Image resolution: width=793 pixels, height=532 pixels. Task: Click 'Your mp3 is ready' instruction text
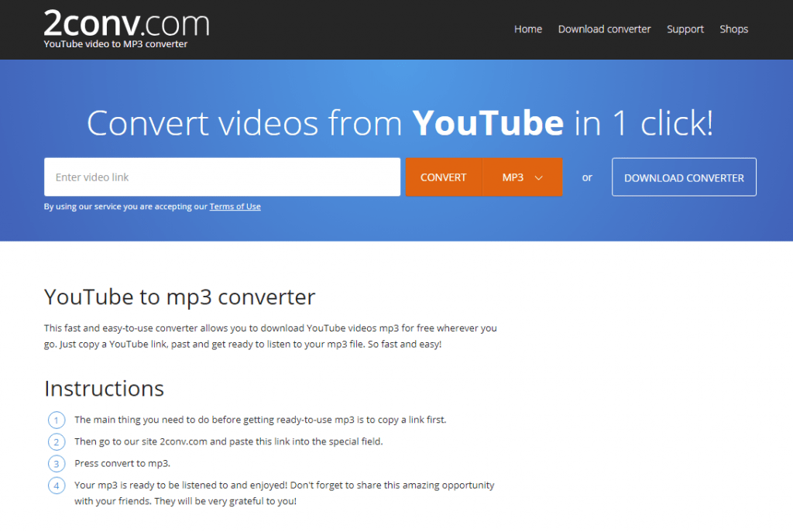pyautogui.click(x=284, y=493)
